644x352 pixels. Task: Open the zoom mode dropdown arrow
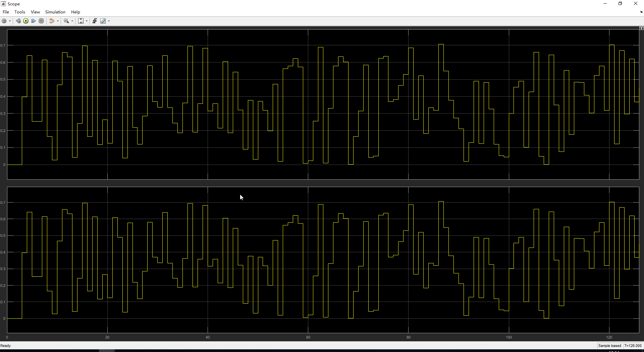coord(71,21)
